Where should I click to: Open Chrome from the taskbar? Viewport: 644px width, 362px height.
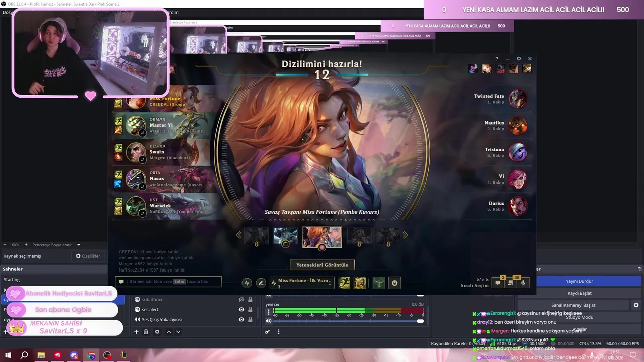91,355
